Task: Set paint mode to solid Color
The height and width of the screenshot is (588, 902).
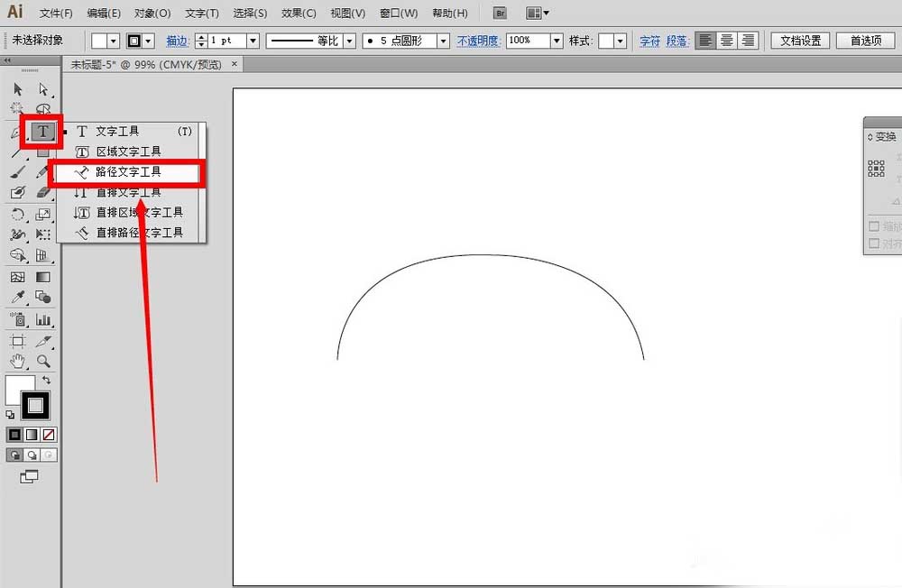Action: coord(15,435)
